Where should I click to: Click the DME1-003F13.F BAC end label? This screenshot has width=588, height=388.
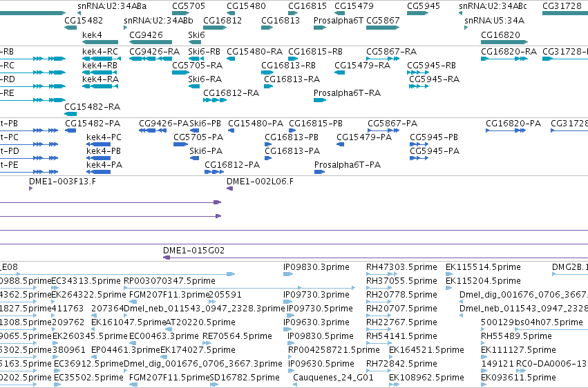pyautogui.click(x=62, y=182)
